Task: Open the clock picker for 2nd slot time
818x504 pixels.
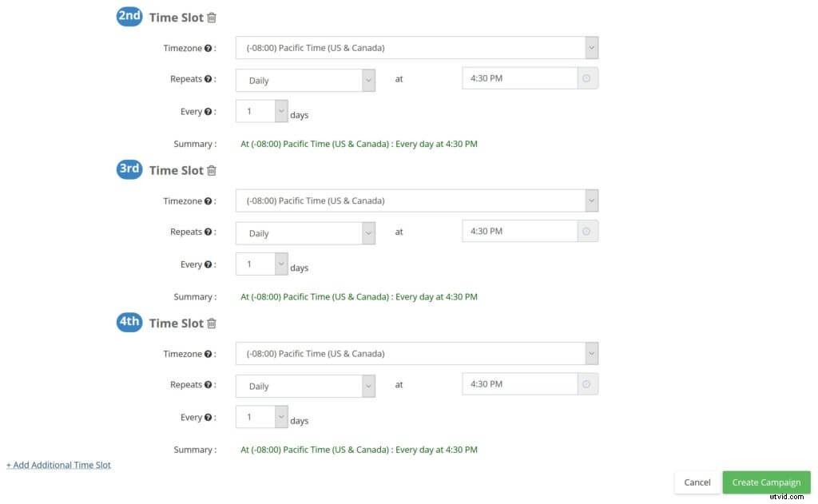Action: pos(587,77)
